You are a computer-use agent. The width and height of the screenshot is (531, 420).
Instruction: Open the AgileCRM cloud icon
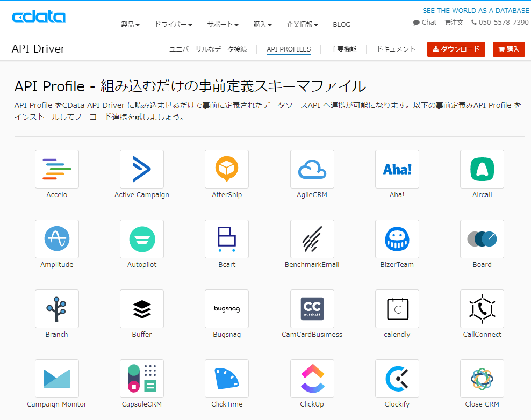pos(312,169)
